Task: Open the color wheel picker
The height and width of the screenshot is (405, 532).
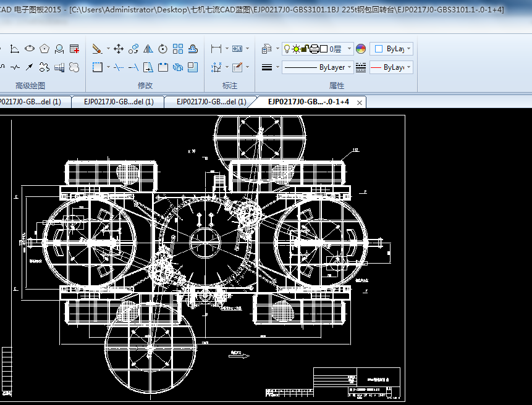Action: tap(361, 49)
